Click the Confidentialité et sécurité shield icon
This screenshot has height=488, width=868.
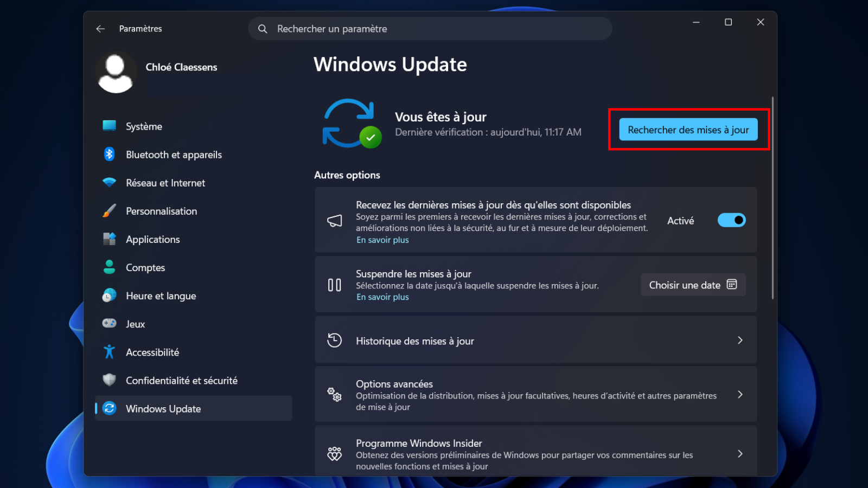pyautogui.click(x=109, y=380)
